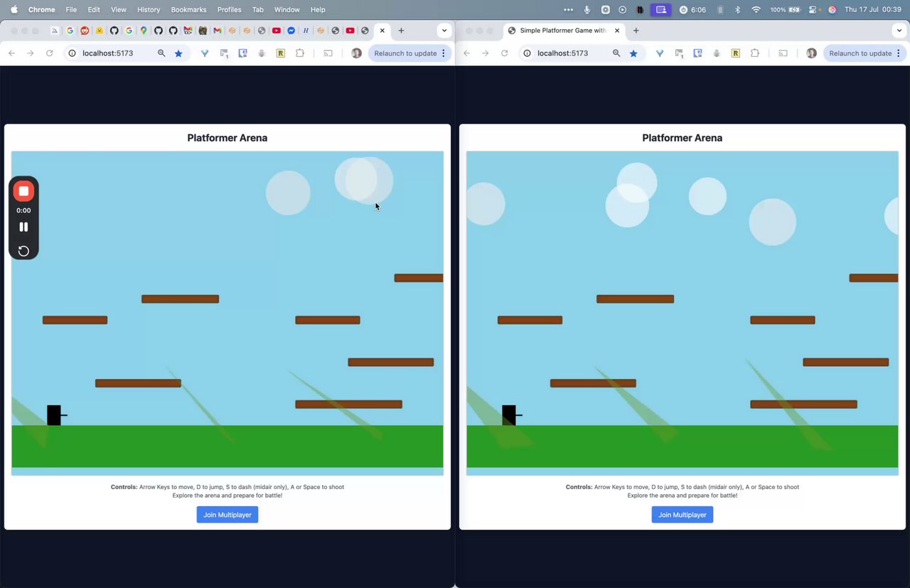Open the tab search dropdown in the right window
Viewport: 910px width, 588px height.
coord(899,31)
